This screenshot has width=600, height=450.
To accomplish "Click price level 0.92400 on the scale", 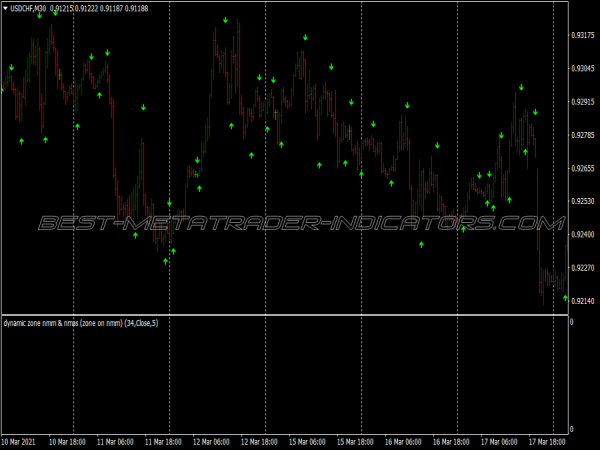I will [x=583, y=234].
